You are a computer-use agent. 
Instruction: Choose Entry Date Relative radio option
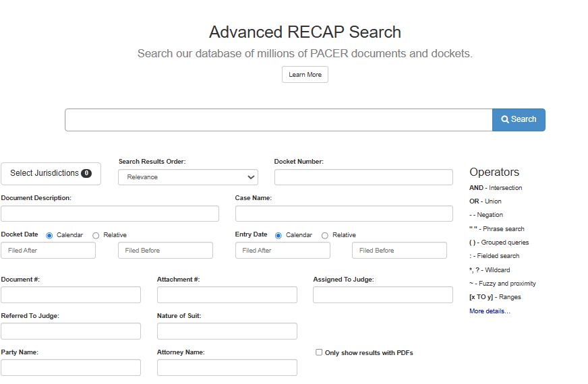point(325,235)
